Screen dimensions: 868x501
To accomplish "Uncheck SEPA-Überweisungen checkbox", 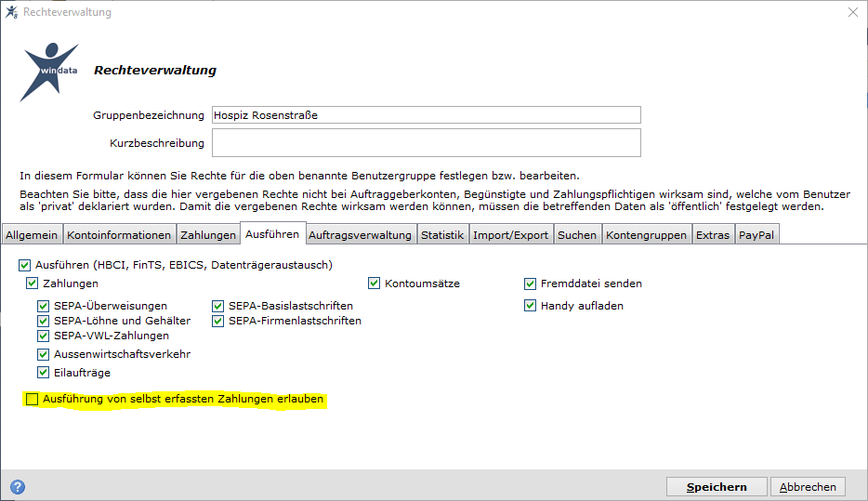I will 43,306.
